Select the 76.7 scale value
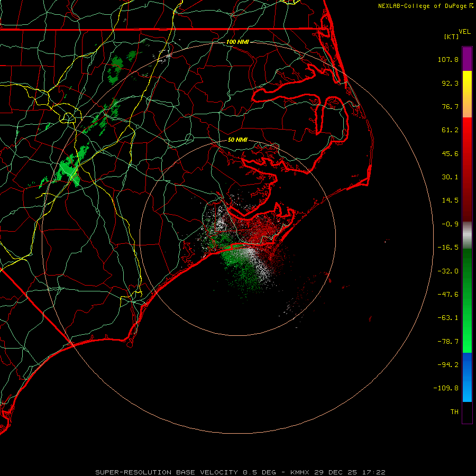This screenshot has width=476, height=476. pyautogui.click(x=450, y=106)
